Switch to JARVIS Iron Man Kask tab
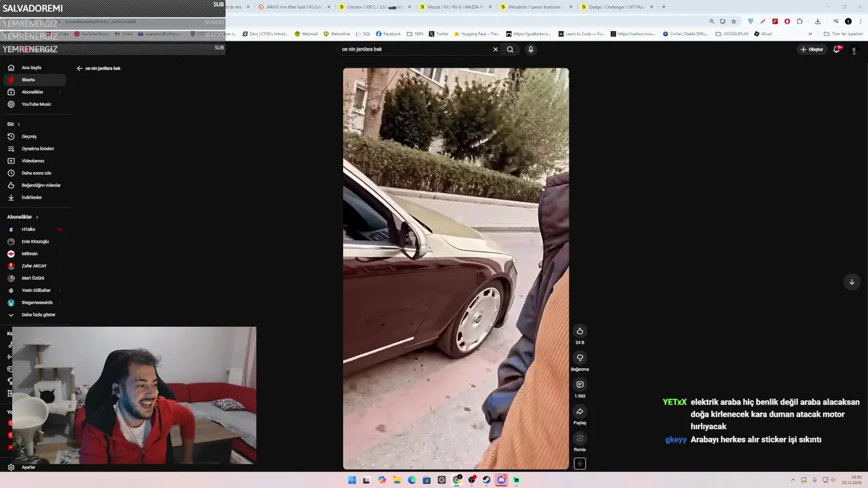This screenshot has height=488, width=868. click(x=293, y=7)
